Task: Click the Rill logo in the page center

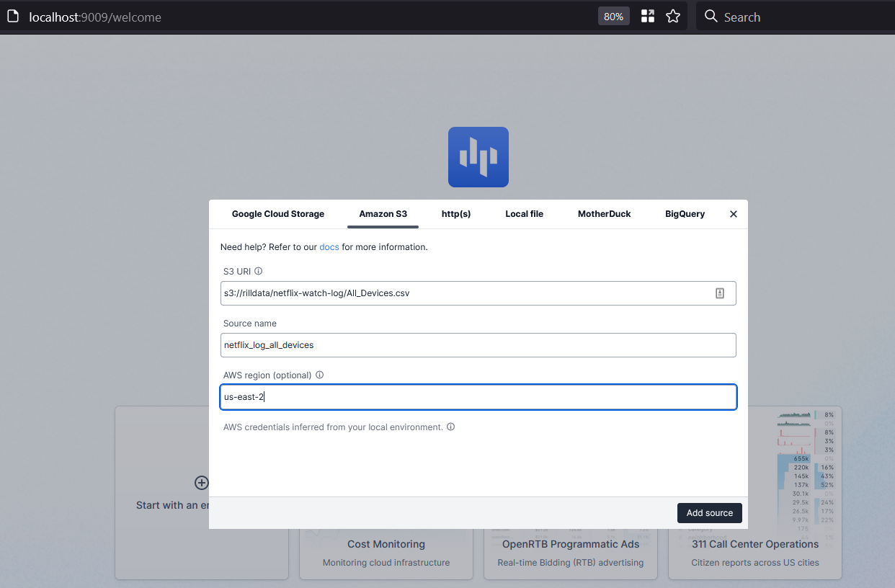Action: (x=478, y=157)
